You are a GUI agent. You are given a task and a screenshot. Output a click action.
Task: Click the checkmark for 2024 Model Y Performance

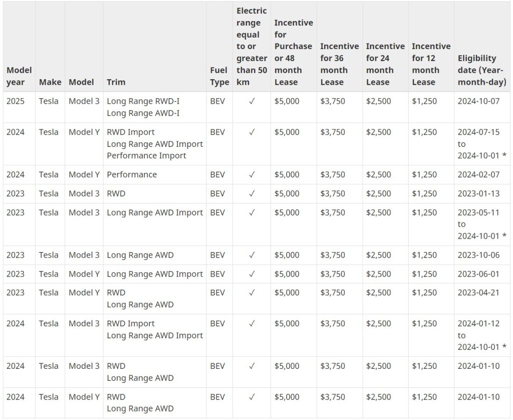click(x=251, y=175)
